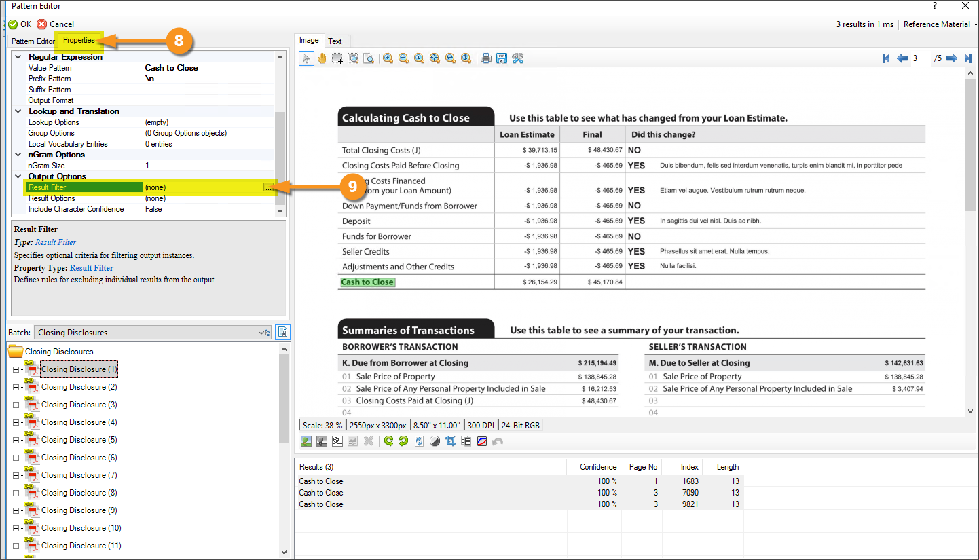Open the Result Filter type link
The height and width of the screenshot is (560, 979).
[56, 242]
